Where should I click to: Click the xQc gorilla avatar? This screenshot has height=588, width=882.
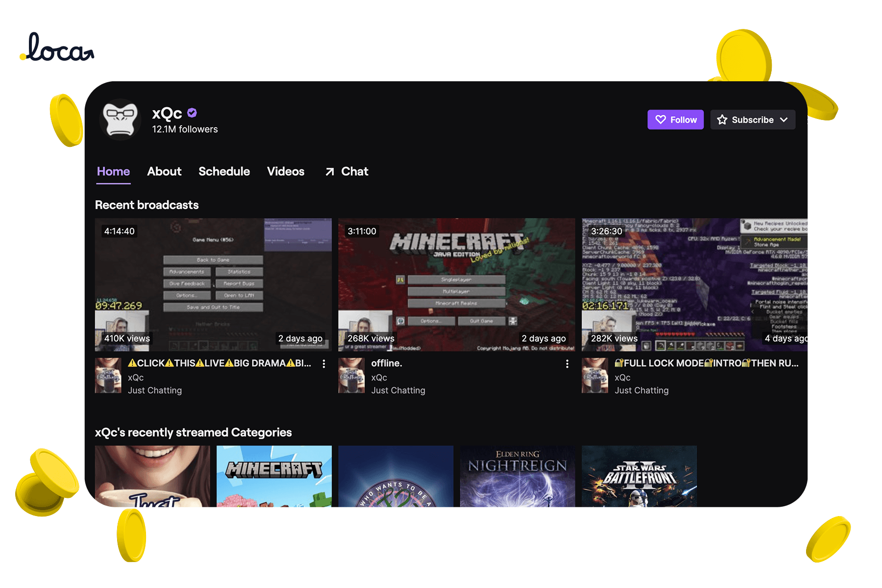121,119
